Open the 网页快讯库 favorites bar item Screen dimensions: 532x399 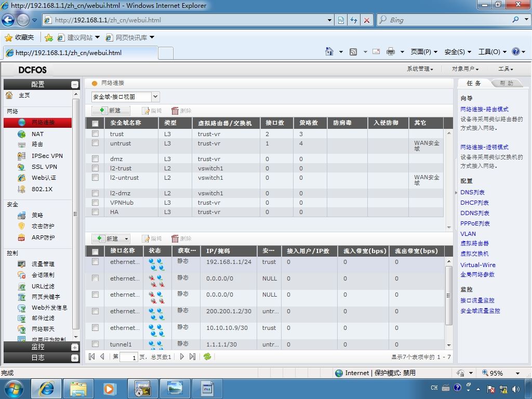click(130, 37)
